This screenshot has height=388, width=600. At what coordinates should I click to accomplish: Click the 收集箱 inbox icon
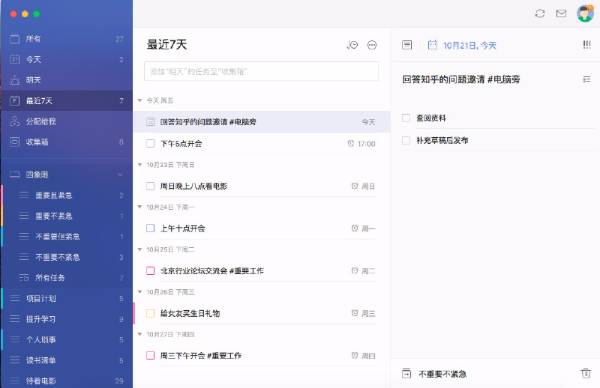coord(15,142)
